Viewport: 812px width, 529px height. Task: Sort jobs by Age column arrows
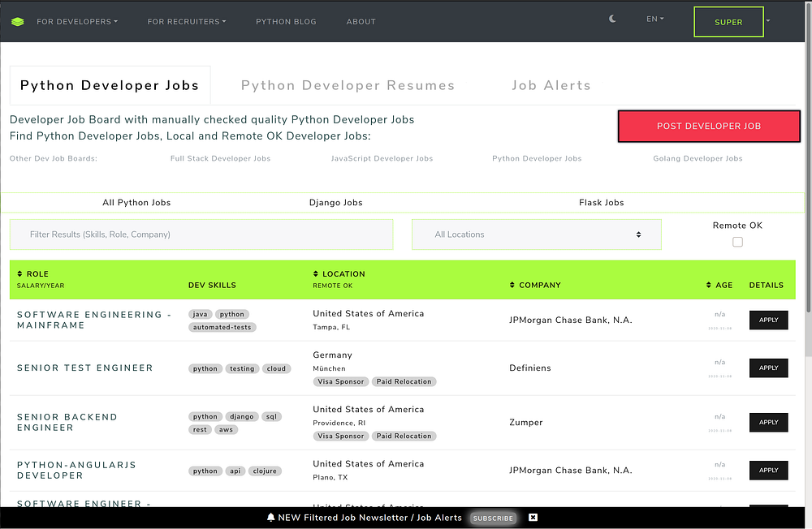709,285
